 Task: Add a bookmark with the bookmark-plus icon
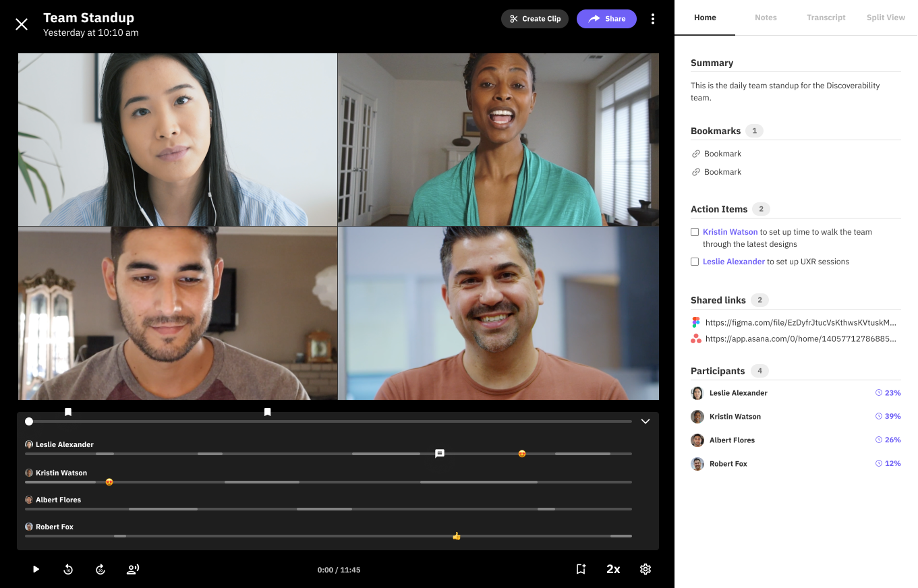pos(581,570)
